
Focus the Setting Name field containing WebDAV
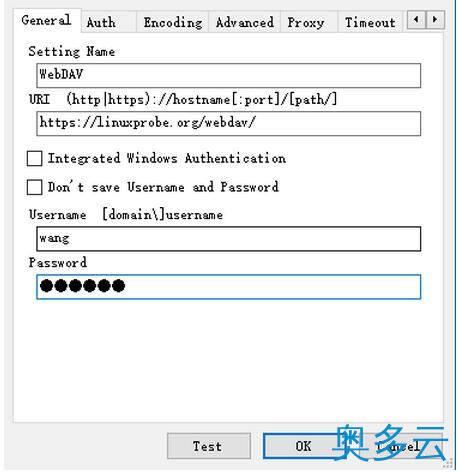[229, 75]
